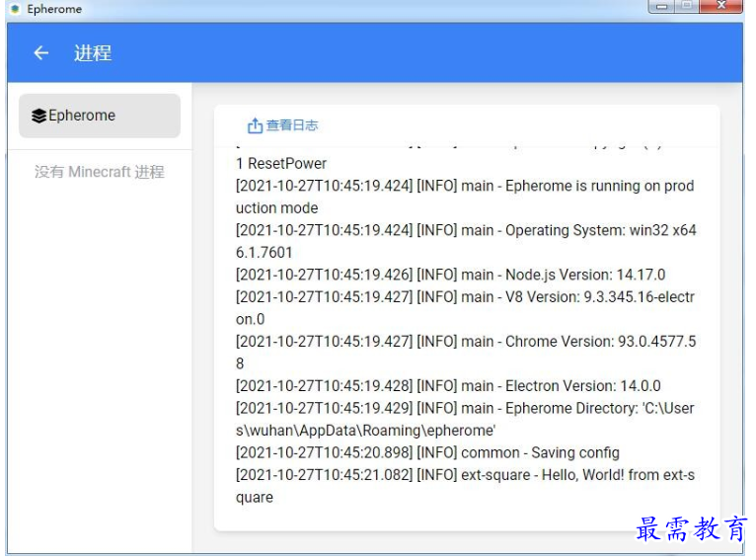Click the 没有 Minecraft 进程 text
756x560 pixels.
click(100, 172)
